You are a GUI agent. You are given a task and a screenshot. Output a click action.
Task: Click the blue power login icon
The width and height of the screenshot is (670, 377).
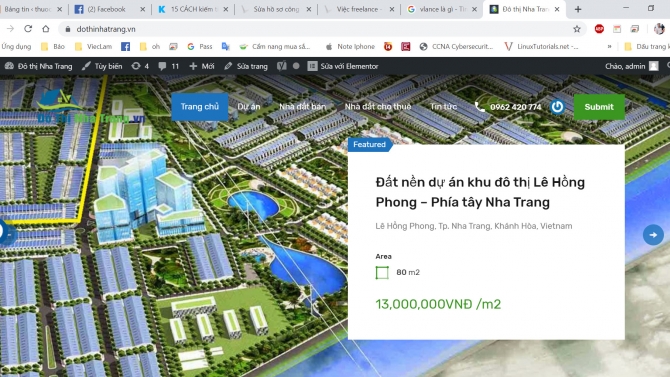click(557, 107)
